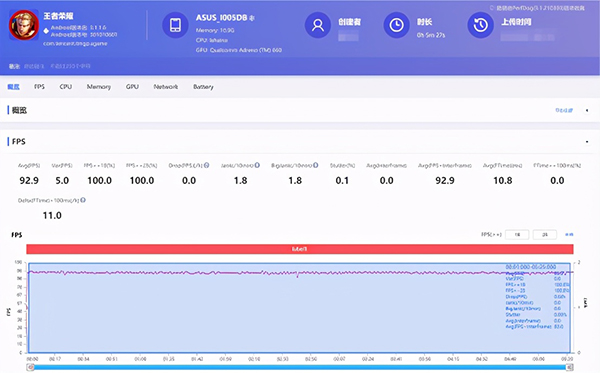Viewport: 600px width, 373px height.
Task: Click the duration value 0h 5m 27s
Action: (x=431, y=35)
